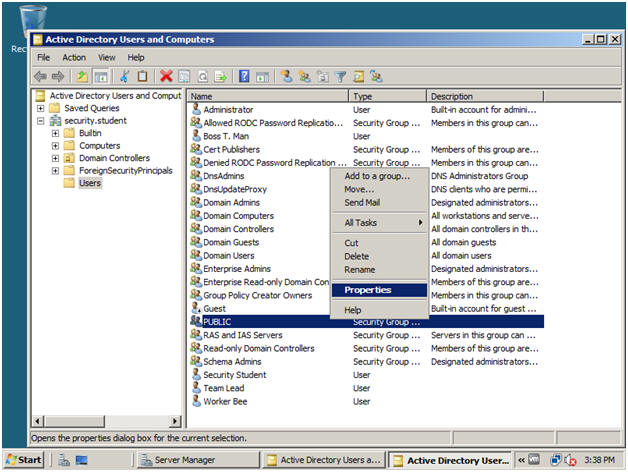The width and height of the screenshot is (628, 472).
Task: Select the Team Lead user
Action: [x=223, y=388]
